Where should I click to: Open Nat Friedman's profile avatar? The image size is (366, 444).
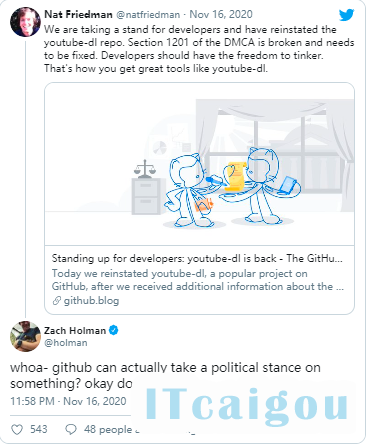tap(25, 22)
